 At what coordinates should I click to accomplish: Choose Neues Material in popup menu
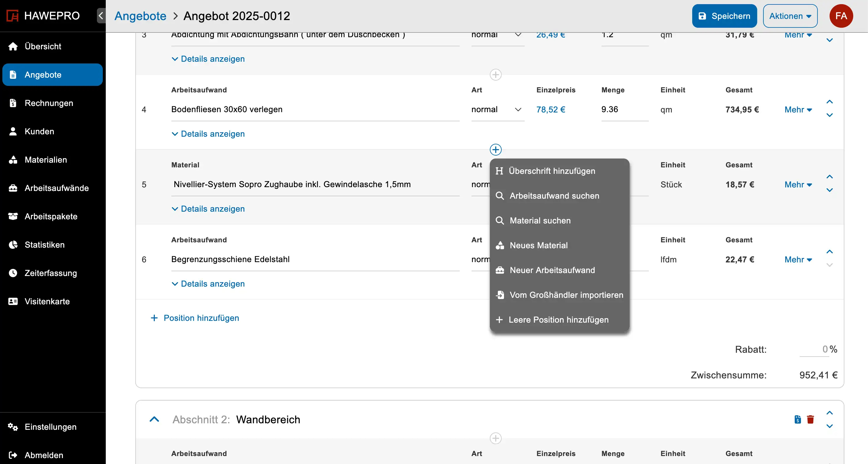(559, 246)
